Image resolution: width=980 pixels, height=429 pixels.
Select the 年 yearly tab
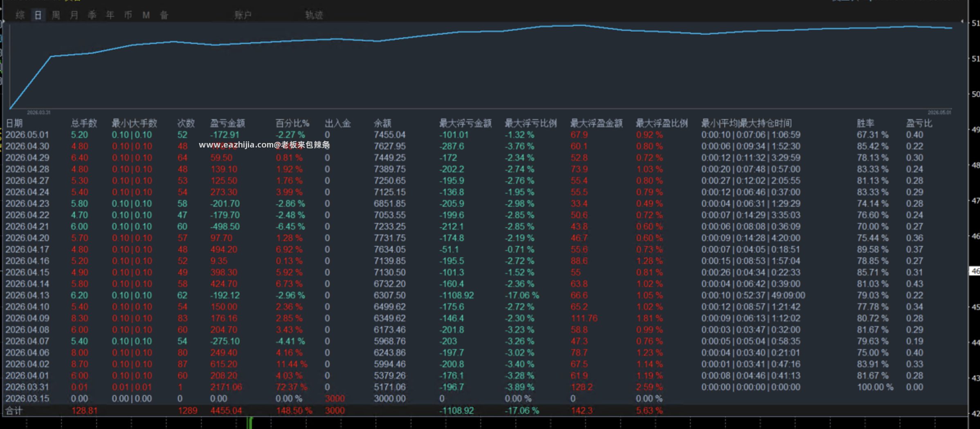pos(110,15)
